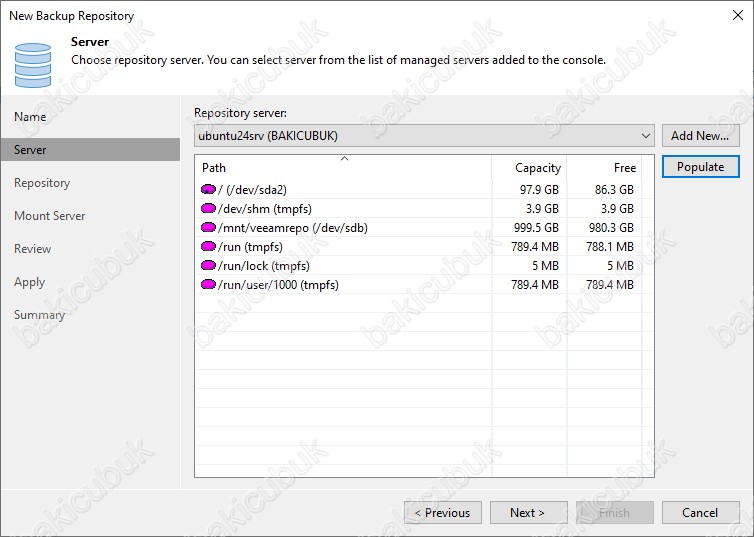The width and height of the screenshot is (754, 537).
Task: Click the 5 MB free of /run/lock
Action: 620,265
